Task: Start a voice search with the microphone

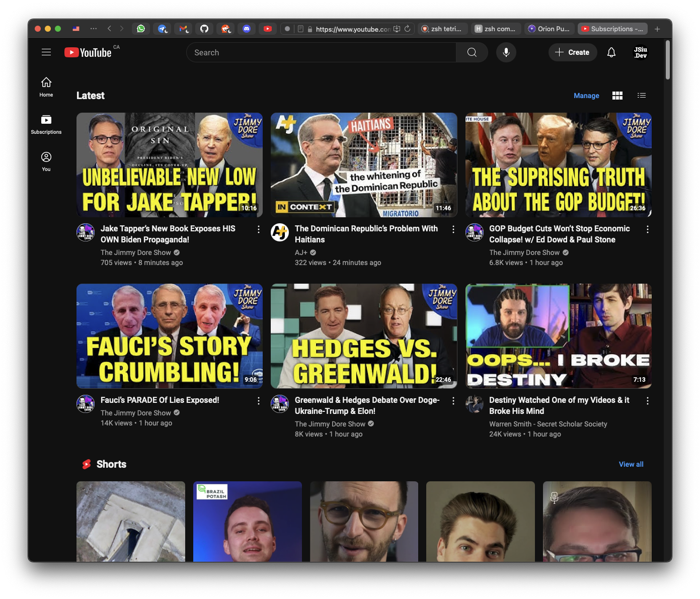Action: [x=506, y=52]
